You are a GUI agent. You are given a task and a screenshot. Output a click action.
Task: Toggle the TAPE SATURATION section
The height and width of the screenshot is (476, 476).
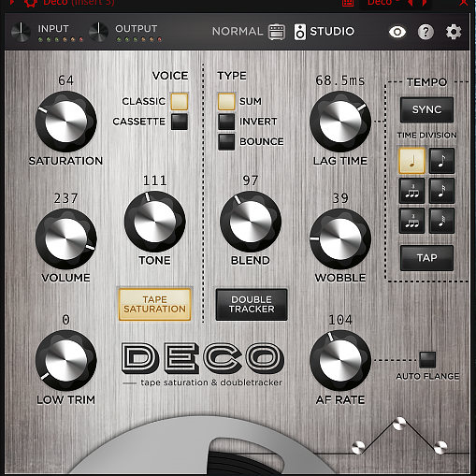154,305
